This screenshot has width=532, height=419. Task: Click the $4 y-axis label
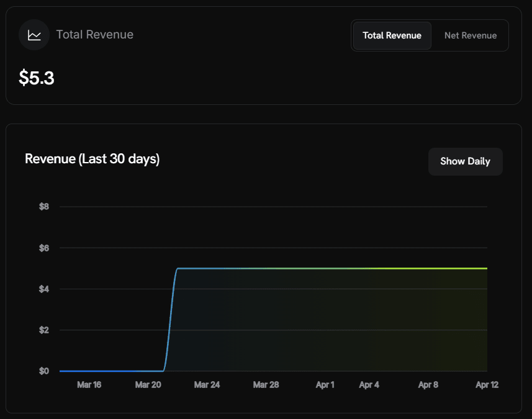click(x=44, y=289)
